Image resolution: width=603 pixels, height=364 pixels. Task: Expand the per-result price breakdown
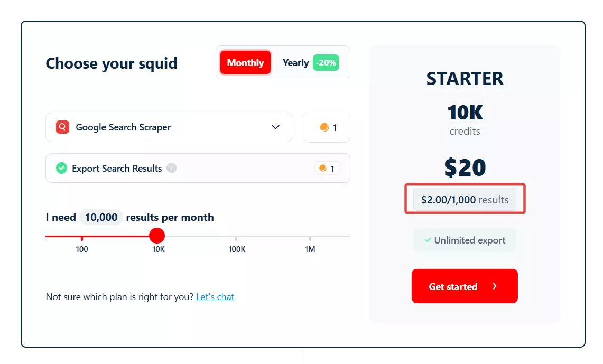coord(465,199)
